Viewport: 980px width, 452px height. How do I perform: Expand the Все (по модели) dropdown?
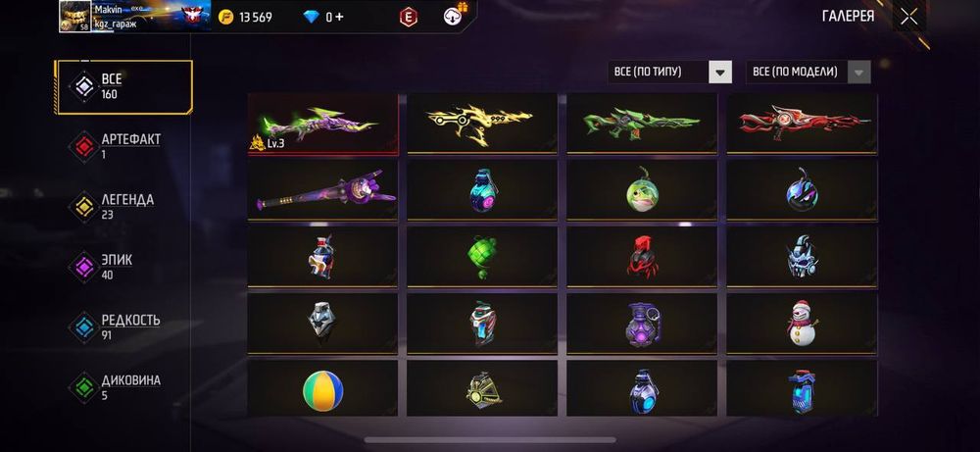click(x=808, y=72)
